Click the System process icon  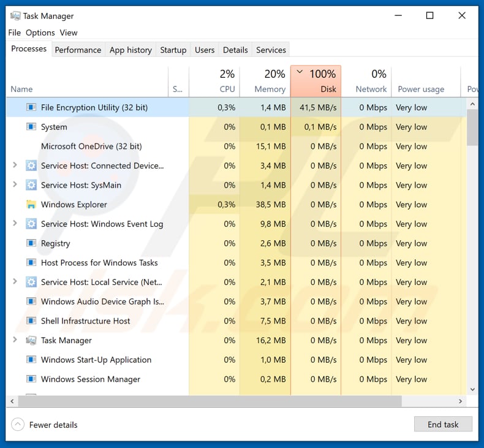(31, 127)
